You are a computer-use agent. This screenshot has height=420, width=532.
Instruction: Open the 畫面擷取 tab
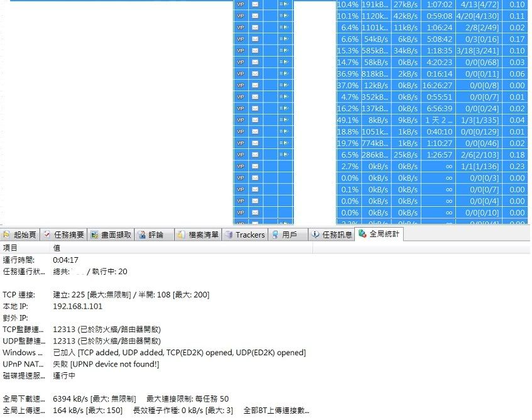click(x=111, y=235)
